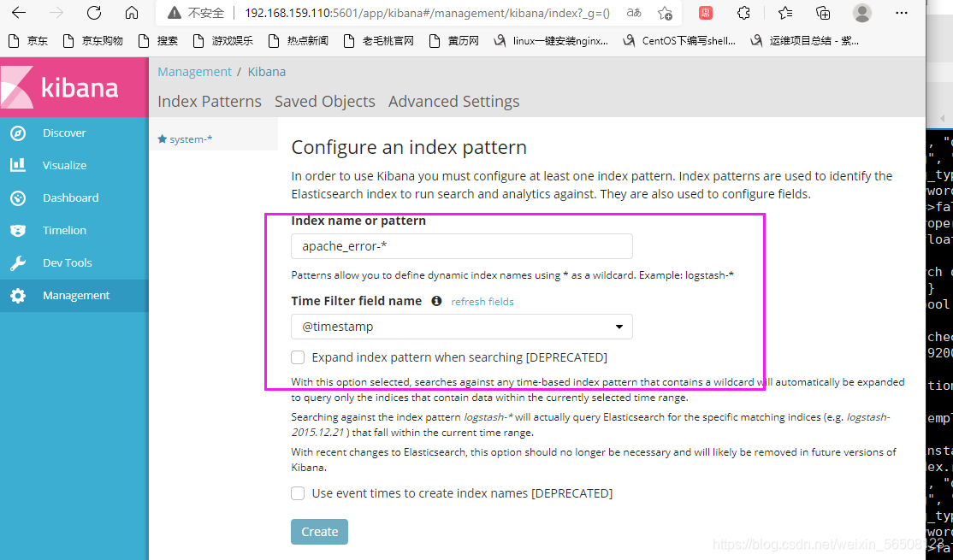Select the system-* index pattern
953x560 pixels.
(x=191, y=139)
